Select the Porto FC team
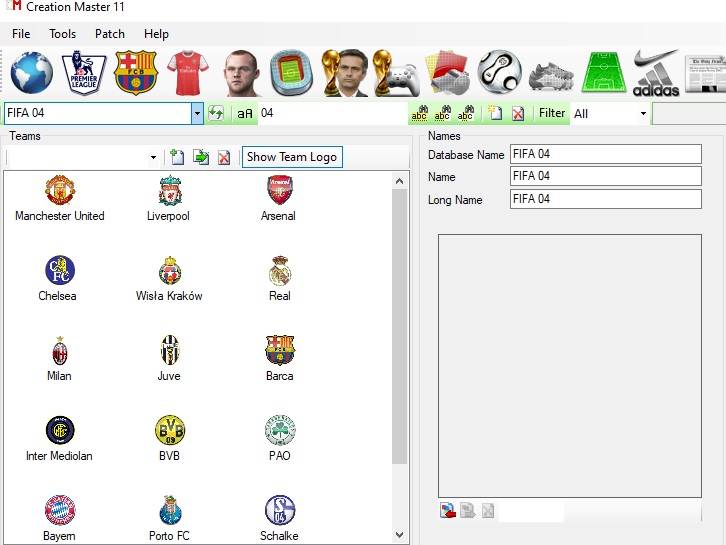726x545 pixels. [x=169, y=519]
